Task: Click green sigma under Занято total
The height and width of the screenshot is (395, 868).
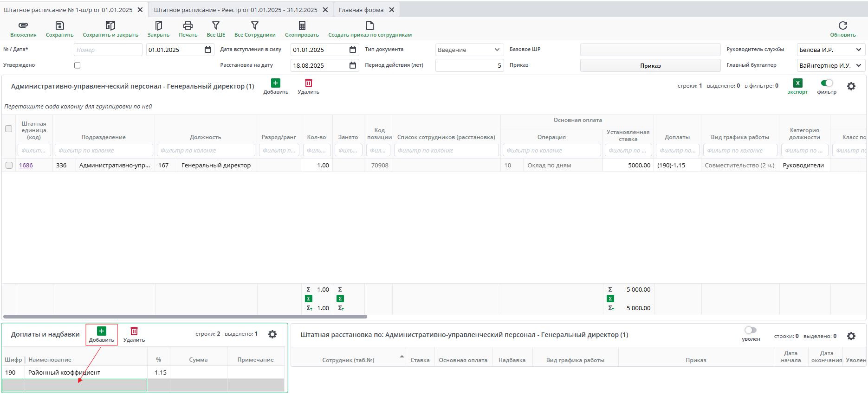Action: tap(340, 299)
